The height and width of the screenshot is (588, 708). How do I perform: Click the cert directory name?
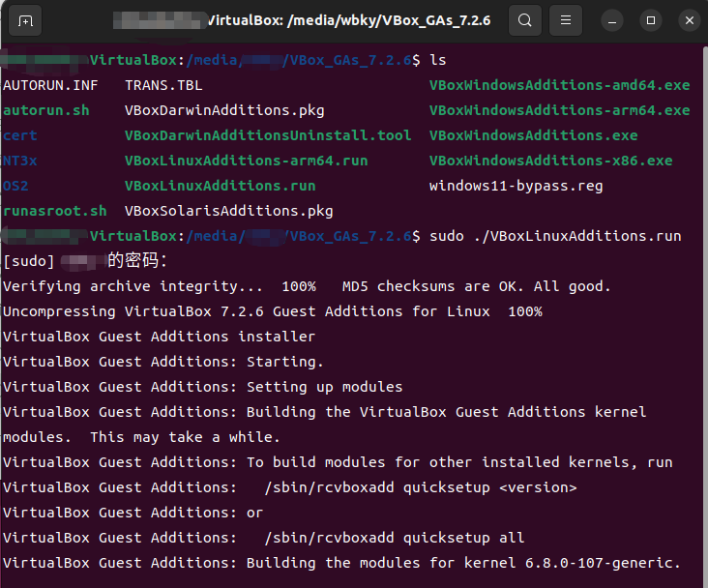click(20, 135)
